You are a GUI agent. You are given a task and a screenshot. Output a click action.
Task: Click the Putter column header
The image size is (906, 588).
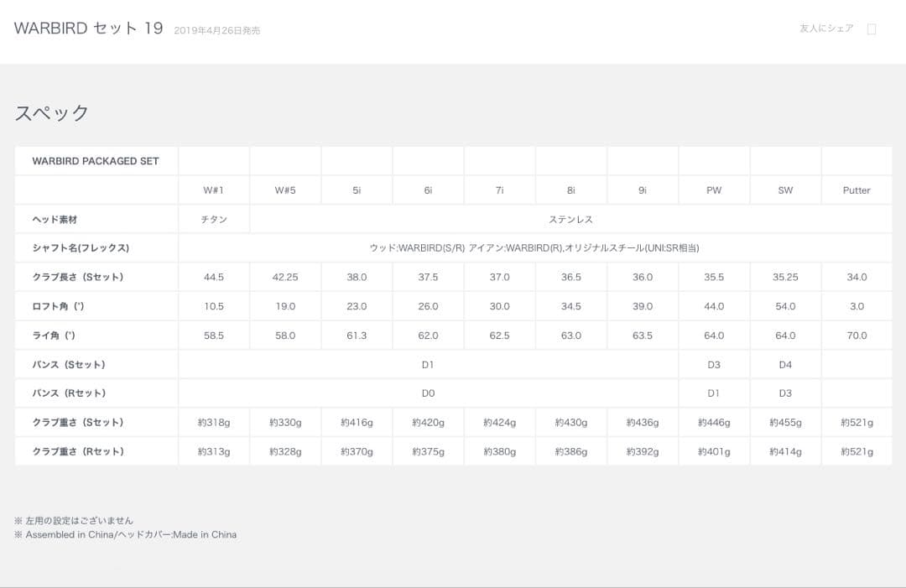click(857, 190)
